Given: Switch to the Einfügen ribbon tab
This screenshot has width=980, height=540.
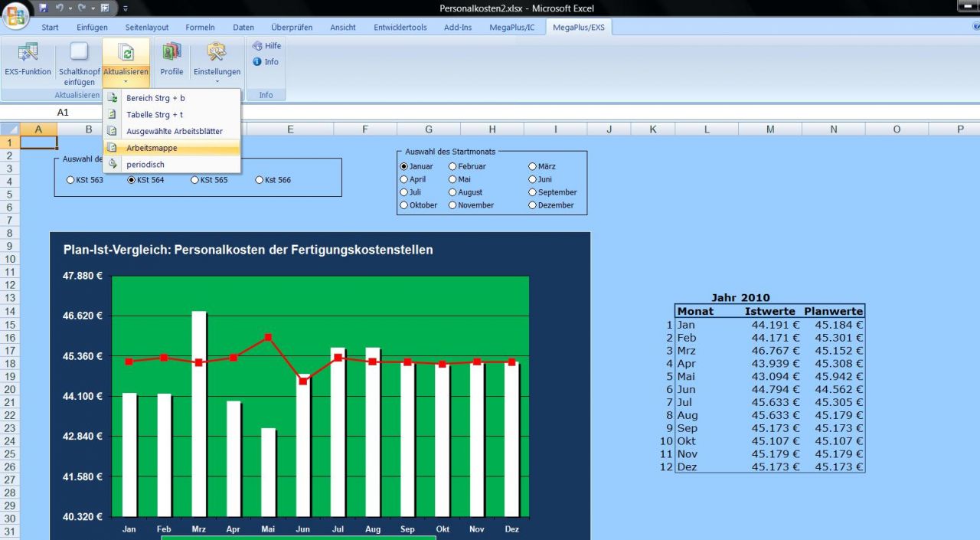Looking at the screenshot, I should tap(92, 28).
